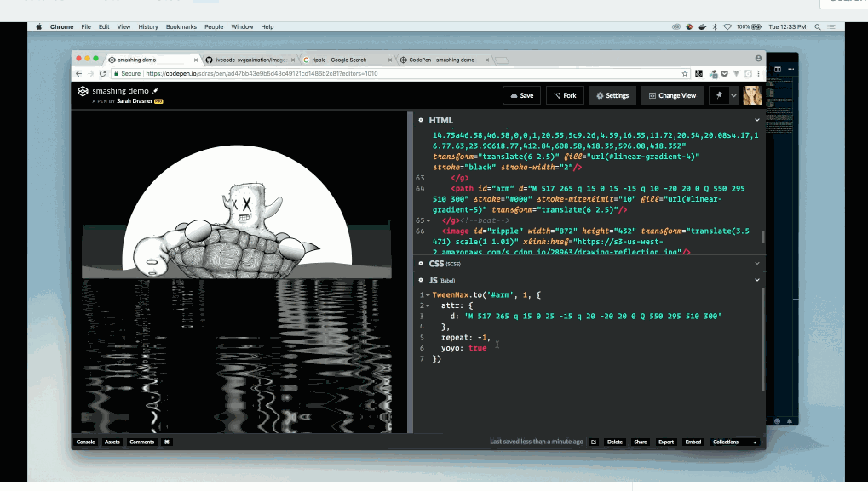Click the PRO badge
Image resolution: width=868 pixels, height=491 pixels.
[159, 101]
